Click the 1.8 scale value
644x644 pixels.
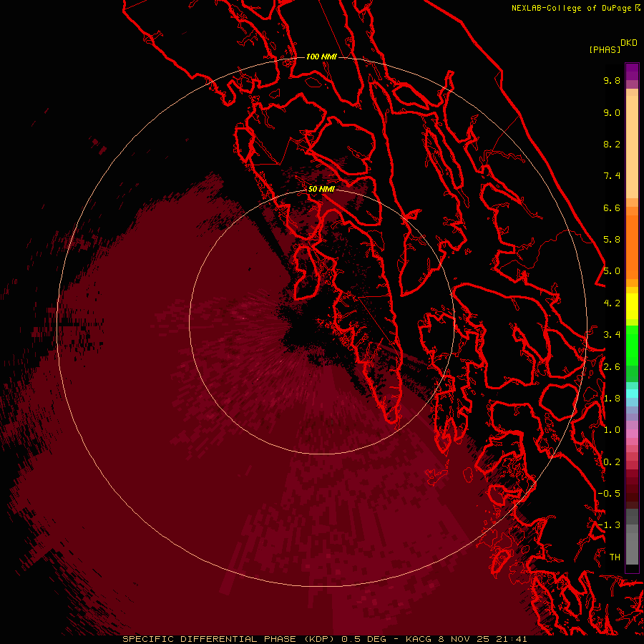612,399
